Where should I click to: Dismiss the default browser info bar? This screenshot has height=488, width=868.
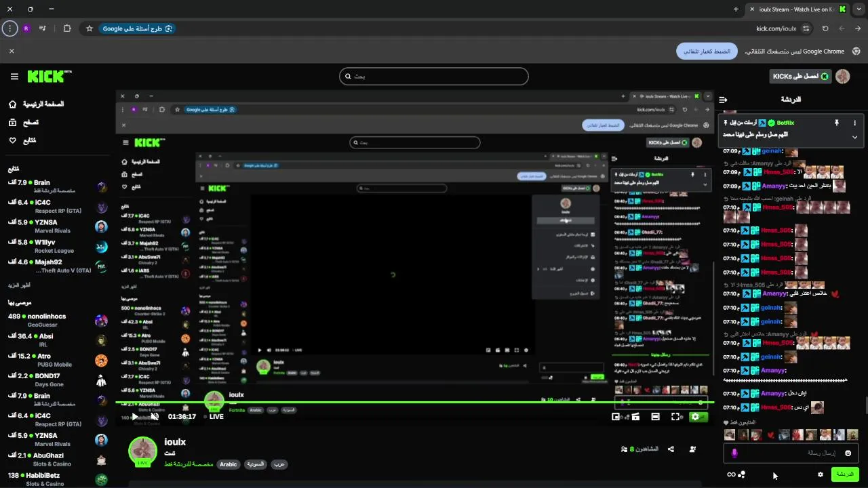point(12,51)
